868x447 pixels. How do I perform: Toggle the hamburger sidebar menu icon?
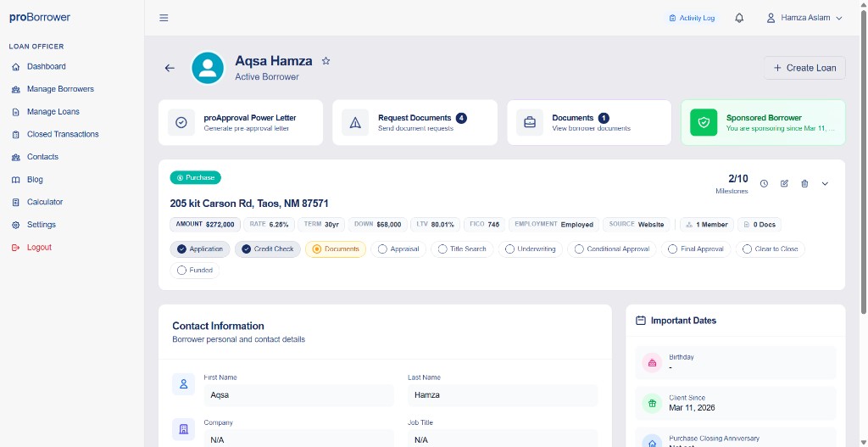pyautogui.click(x=164, y=18)
